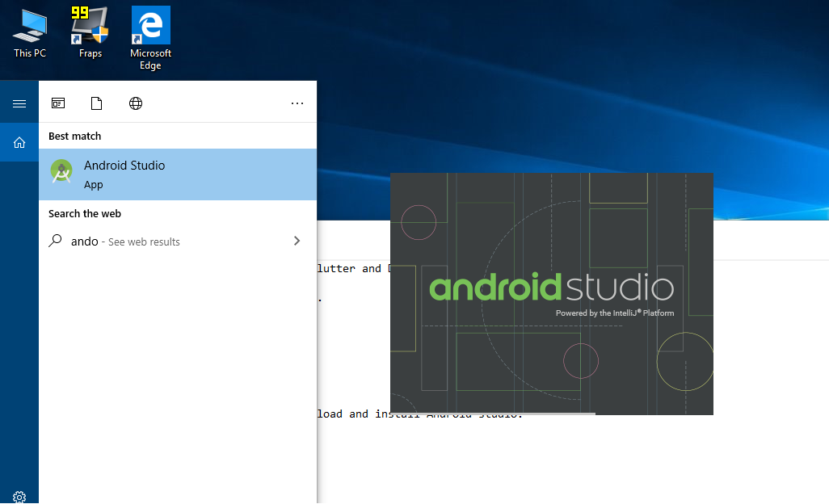
Task: Open the Apps filter icon
Action: click(57, 103)
